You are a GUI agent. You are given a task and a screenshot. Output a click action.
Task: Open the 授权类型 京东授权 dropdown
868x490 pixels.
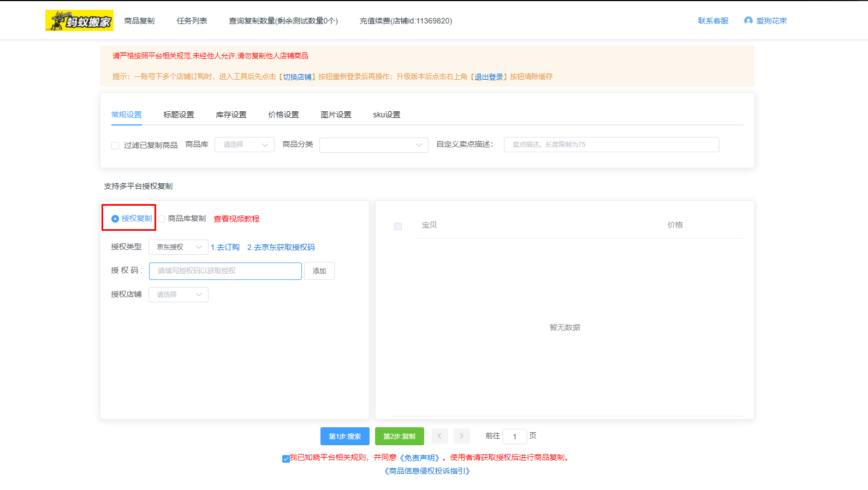(x=178, y=247)
